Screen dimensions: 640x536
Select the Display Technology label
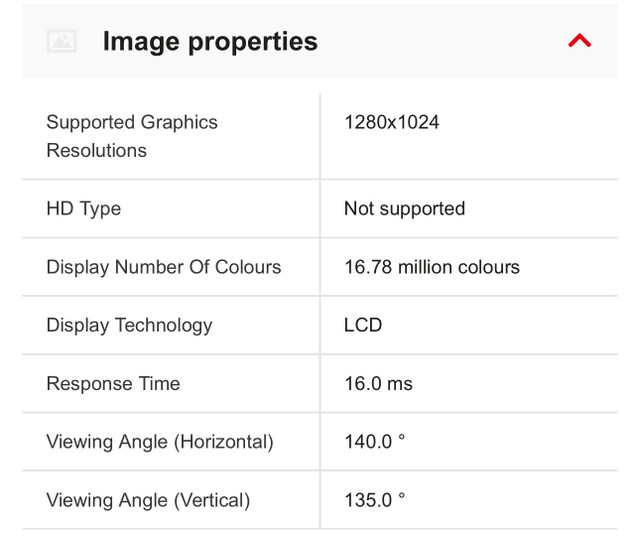129,325
